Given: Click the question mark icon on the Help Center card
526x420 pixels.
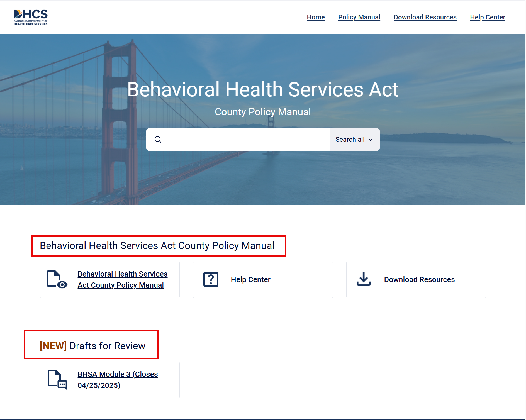Looking at the screenshot, I should [210, 279].
